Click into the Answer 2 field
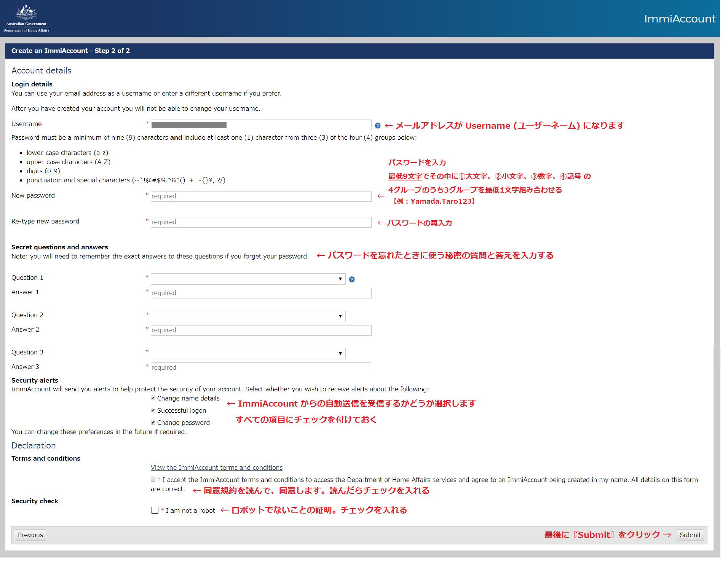The width and height of the screenshot is (728, 568). (261, 330)
